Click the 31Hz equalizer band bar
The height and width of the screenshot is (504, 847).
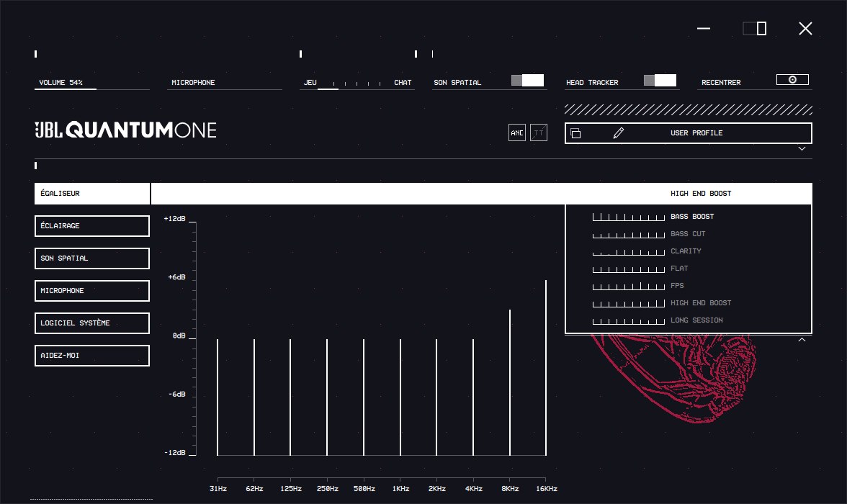218,397
